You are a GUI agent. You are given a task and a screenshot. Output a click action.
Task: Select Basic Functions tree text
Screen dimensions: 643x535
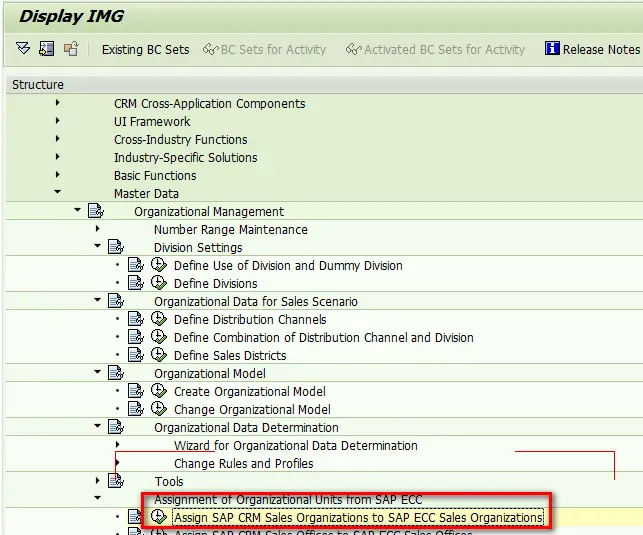[x=155, y=175]
